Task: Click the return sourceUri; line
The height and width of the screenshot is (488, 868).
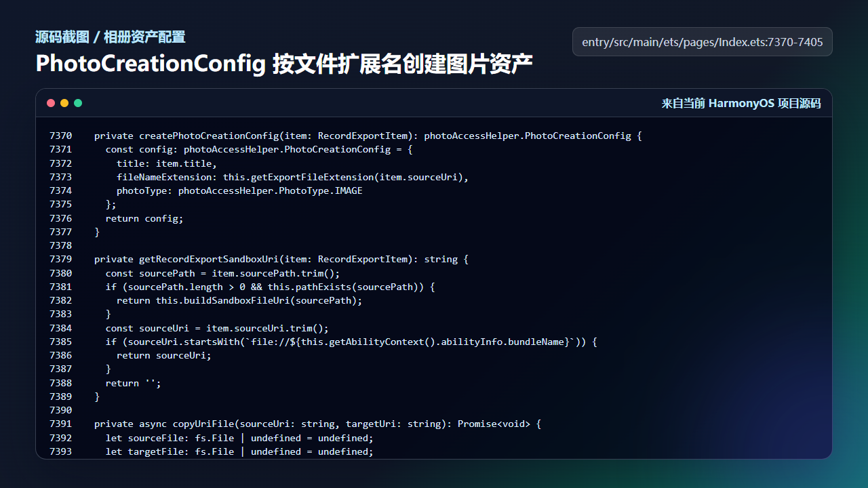Action: point(164,355)
